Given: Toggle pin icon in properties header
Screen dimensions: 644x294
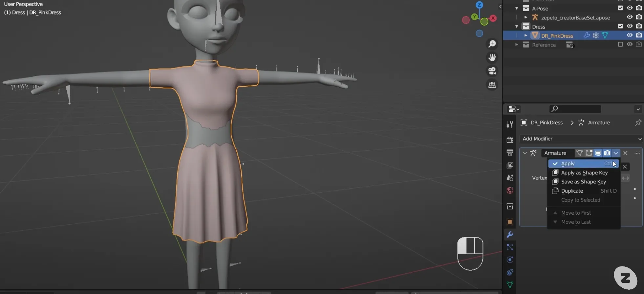Looking at the screenshot, I should (x=638, y=122).
